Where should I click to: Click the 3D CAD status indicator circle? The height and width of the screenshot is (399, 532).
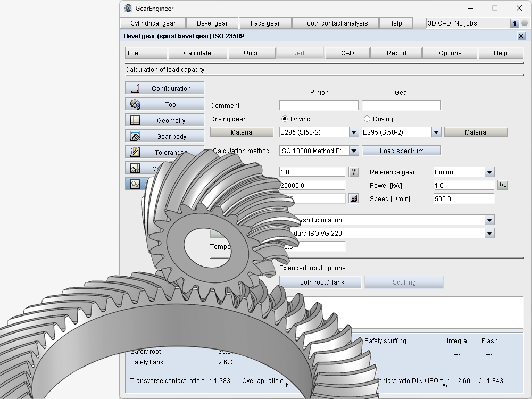[x=525, y=23]
